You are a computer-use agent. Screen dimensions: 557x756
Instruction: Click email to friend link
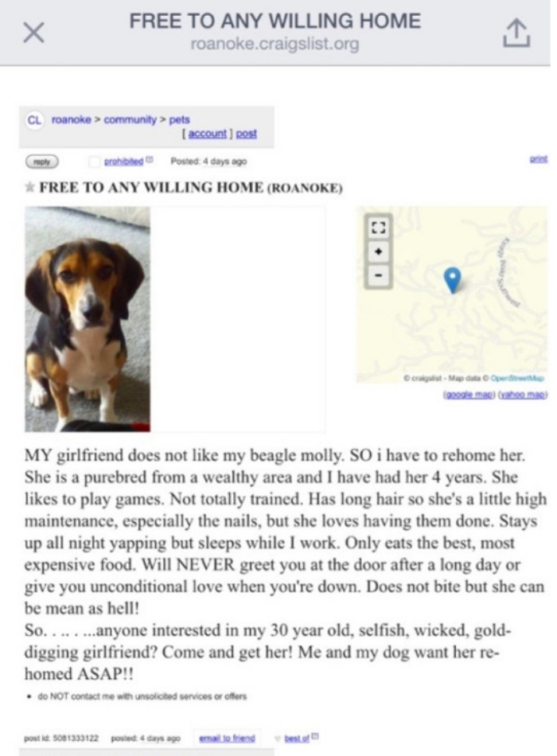[227, 738]
